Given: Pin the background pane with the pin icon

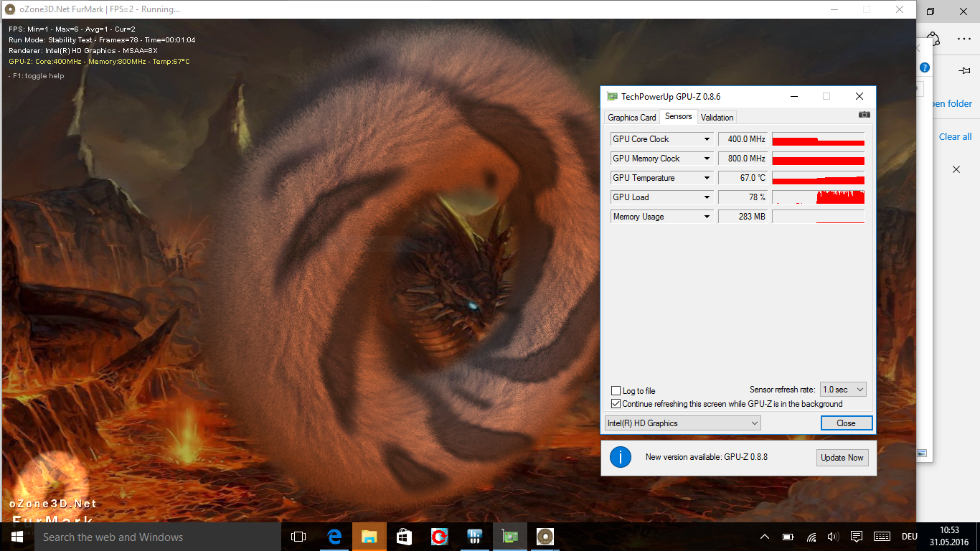Looking at the screenshot, I should coord(964,71).
